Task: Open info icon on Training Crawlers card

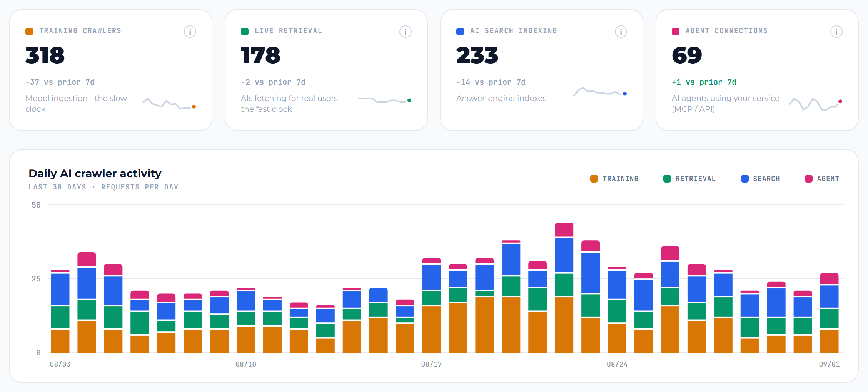Action: pyautogui.click(x=190, y=32)
